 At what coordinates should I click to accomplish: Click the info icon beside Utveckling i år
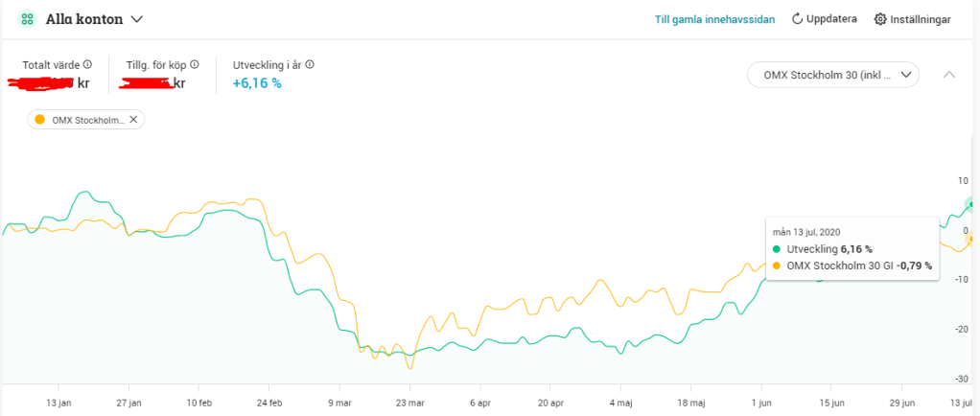point(310,64)
